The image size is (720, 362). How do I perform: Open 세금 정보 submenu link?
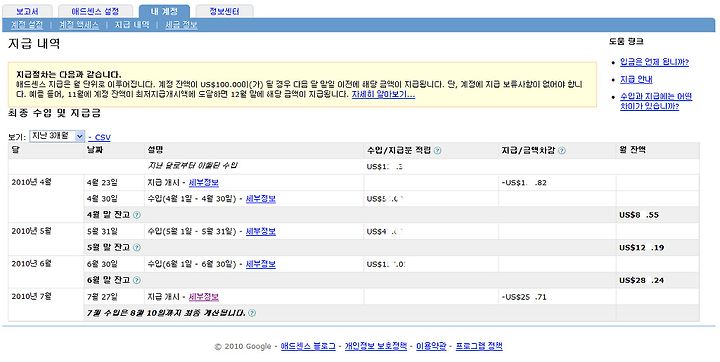click(181, 25)
